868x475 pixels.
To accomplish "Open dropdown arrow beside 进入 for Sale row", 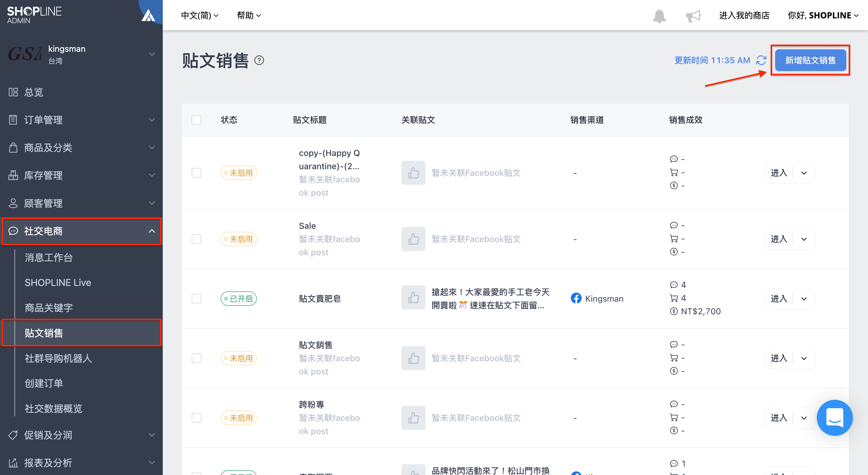I will click(804, 239).
